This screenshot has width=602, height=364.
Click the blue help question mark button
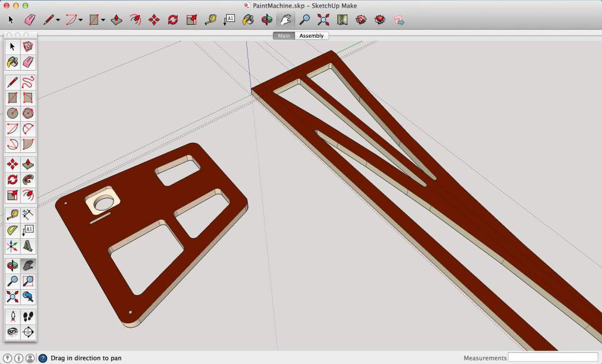click(42, 358)
